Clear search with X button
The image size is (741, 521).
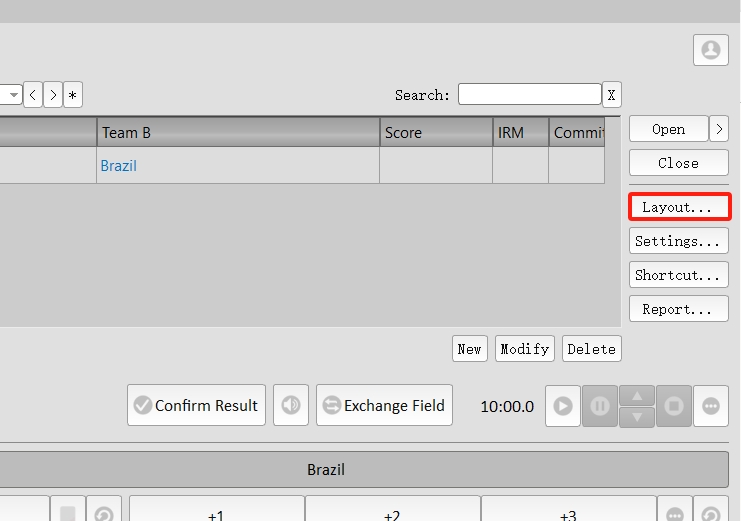[611, 95]
